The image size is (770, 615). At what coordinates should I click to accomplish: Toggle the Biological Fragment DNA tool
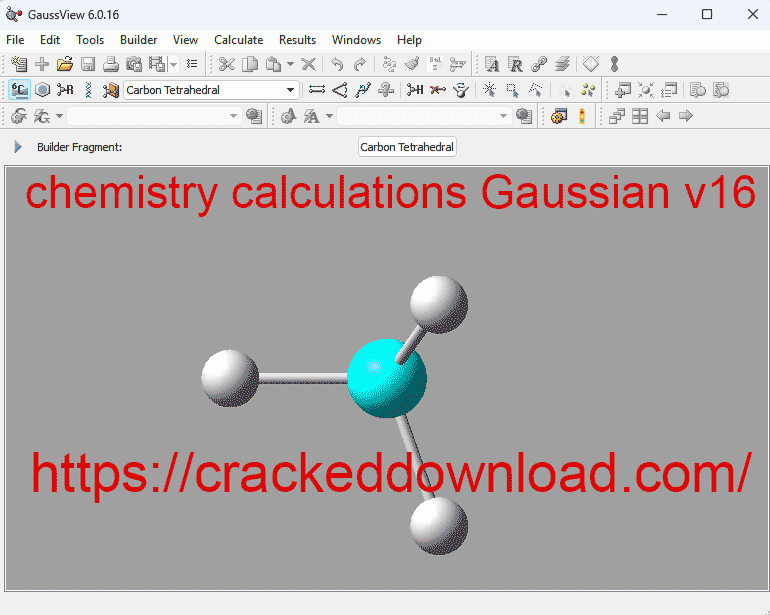pos(88,90)
